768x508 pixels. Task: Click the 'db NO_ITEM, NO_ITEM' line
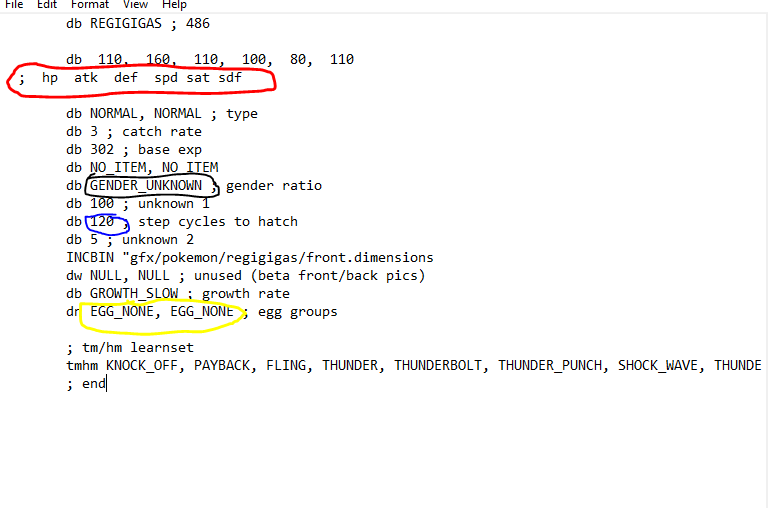tap(142, 168)
